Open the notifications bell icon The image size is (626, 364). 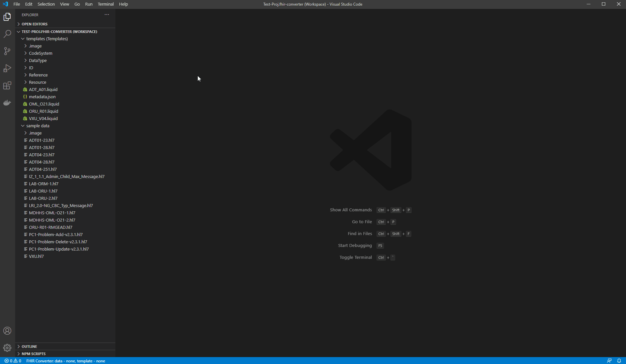click(619, 361)
